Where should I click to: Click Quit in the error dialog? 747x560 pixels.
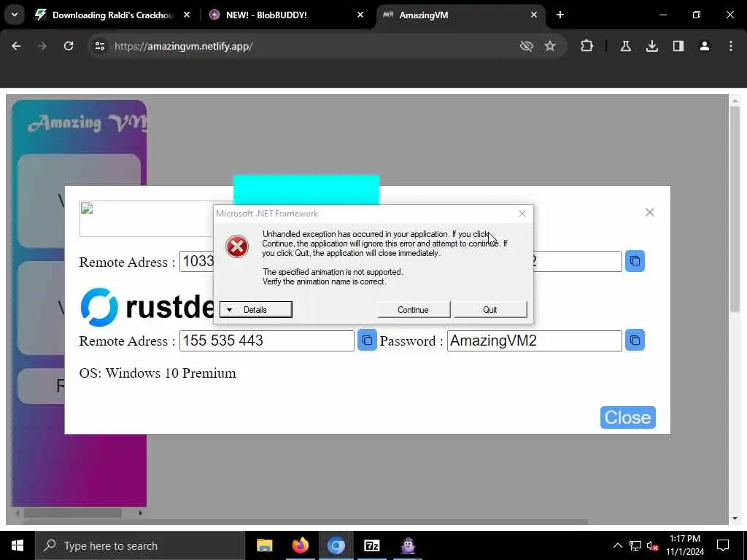click(490, 309)
